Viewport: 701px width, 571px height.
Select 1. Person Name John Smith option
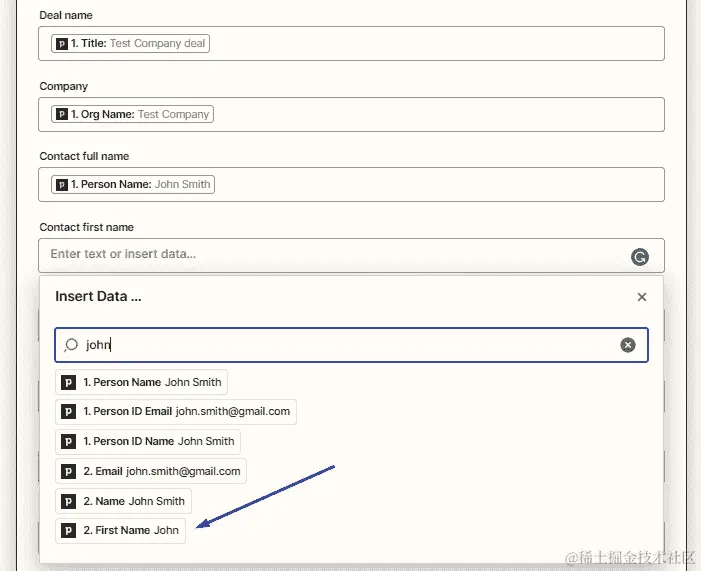[x=141, y=382]
